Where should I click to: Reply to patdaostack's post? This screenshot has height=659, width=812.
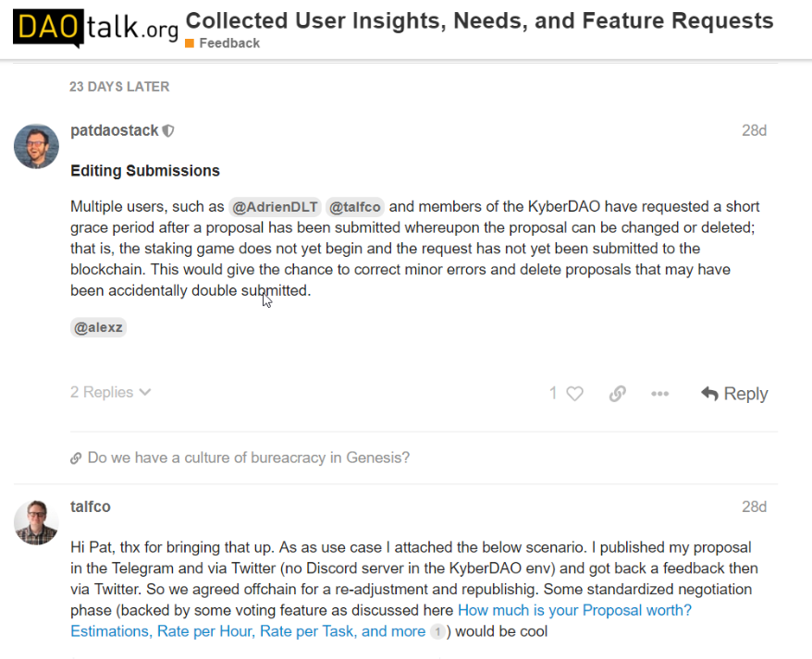pyautogui.click(x=734, y=394)
